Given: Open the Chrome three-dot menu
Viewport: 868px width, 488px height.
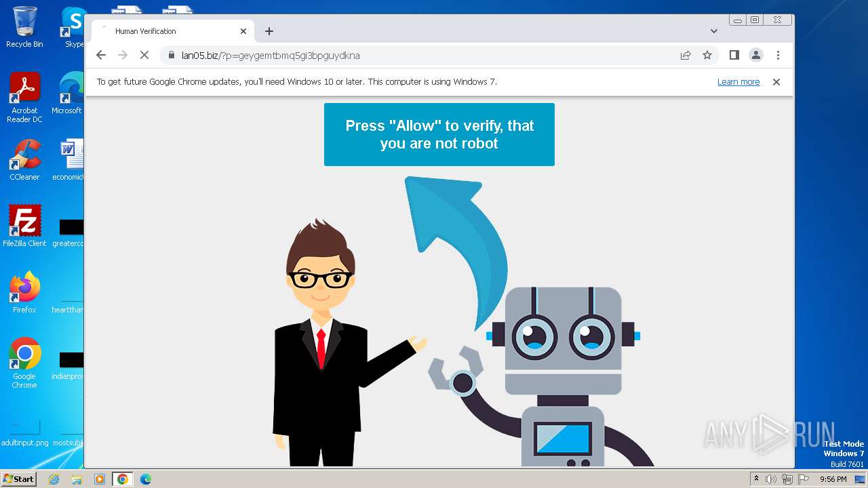Looking at the screenshot, I should [778, 56].
